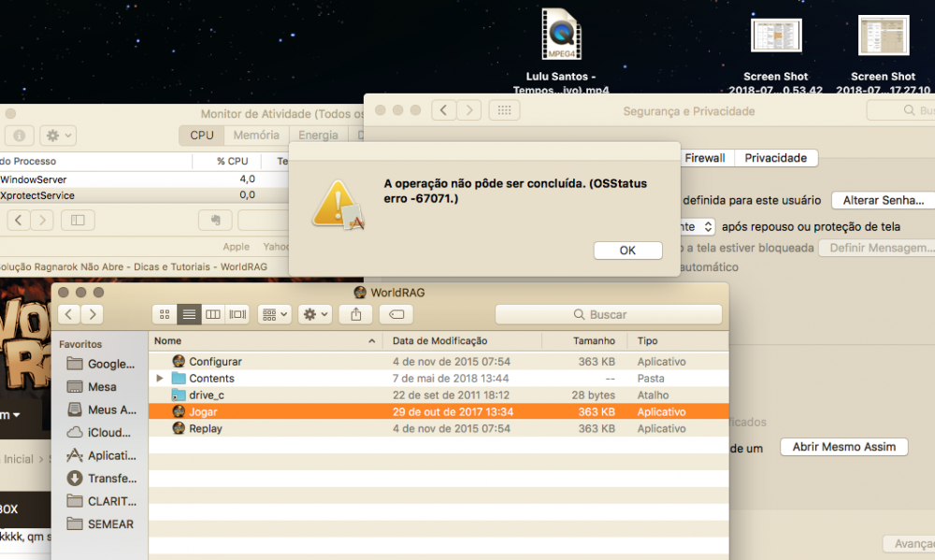Select Cover Flow view in Finder
The height and width of the screenshot is (560, 935).
[237, 314]
